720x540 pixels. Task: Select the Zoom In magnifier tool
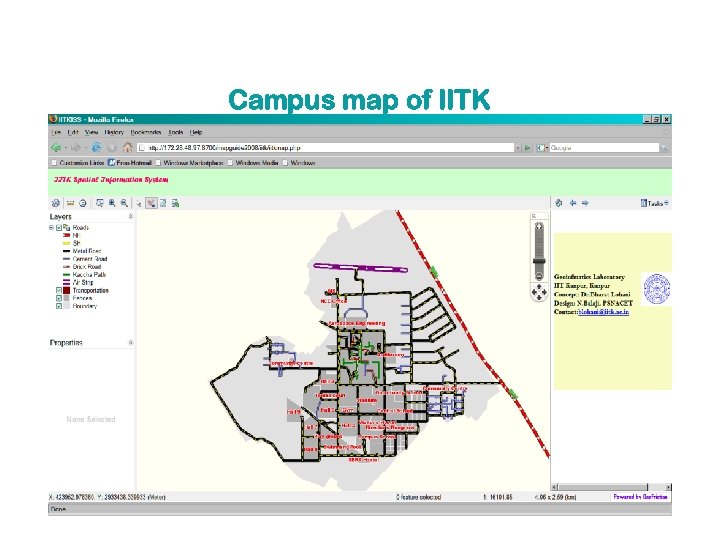point(112,203)
